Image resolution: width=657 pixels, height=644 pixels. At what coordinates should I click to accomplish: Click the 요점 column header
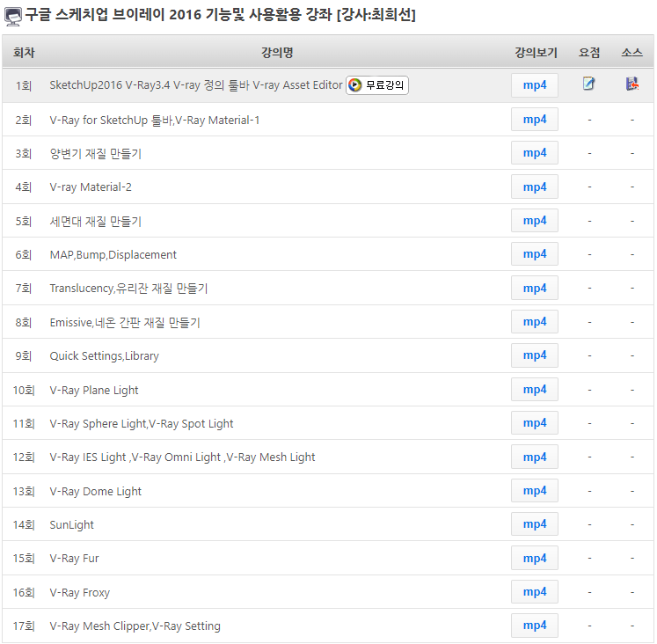[589, 53]
